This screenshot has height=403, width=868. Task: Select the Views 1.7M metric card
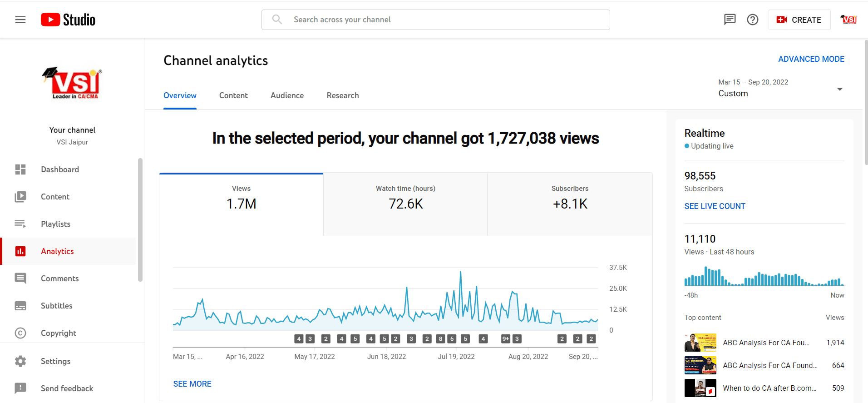tap(242, 204)
